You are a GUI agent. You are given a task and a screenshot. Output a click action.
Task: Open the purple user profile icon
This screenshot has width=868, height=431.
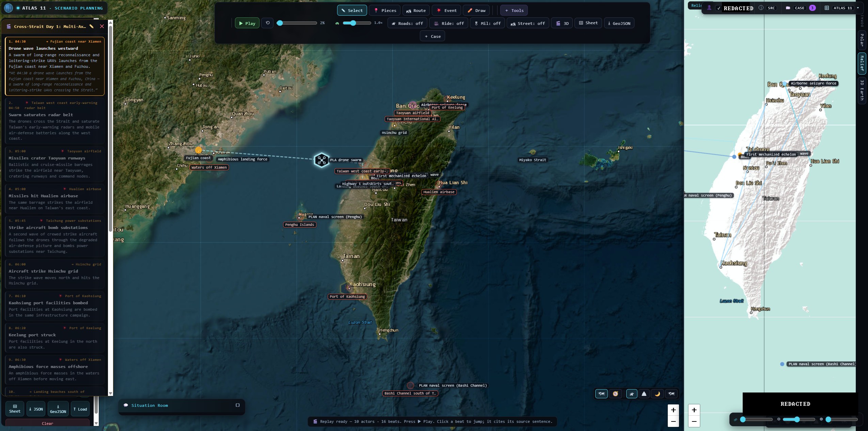pyautogui.click(x=709, y=8)
